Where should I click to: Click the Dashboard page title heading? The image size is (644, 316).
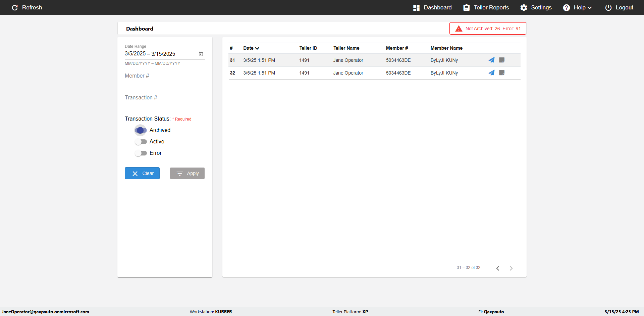[140, 29]
